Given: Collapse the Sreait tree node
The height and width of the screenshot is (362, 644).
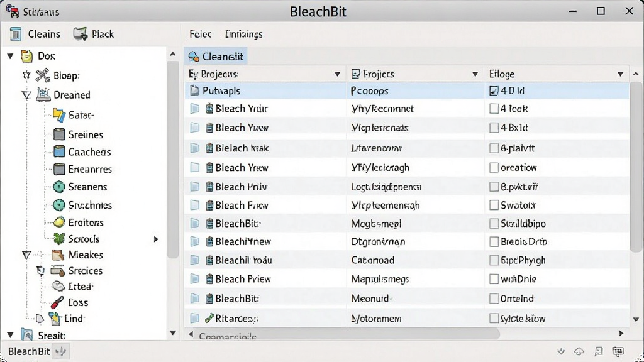Looking at the screenshot, I should click(x=10, y=336).
